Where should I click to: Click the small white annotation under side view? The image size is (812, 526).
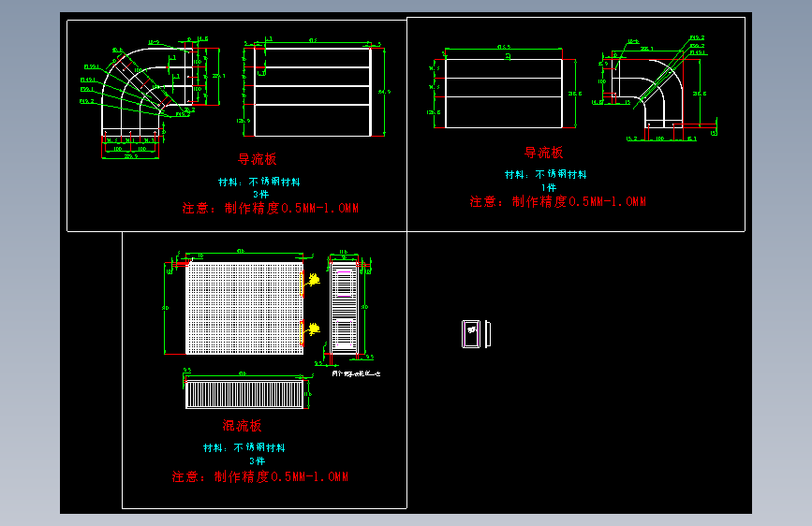[x=356, y=373]
